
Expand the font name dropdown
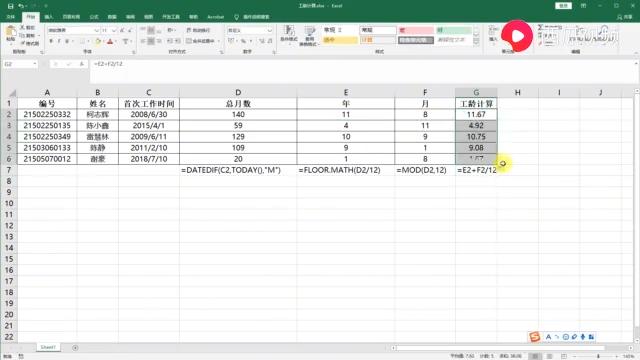click(96, 31)
